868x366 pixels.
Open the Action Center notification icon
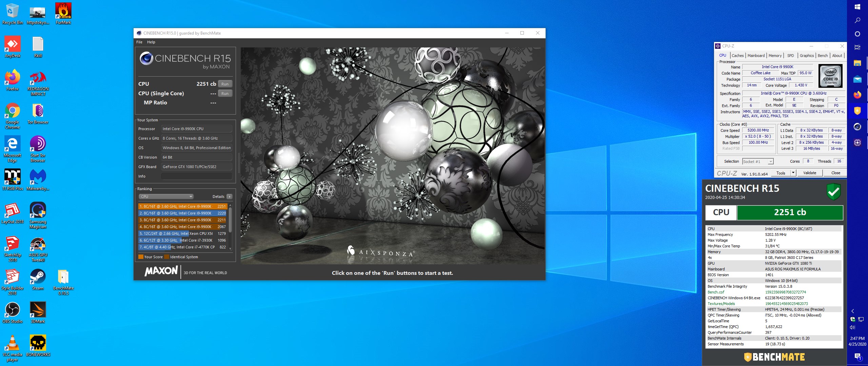coord(857,357)
